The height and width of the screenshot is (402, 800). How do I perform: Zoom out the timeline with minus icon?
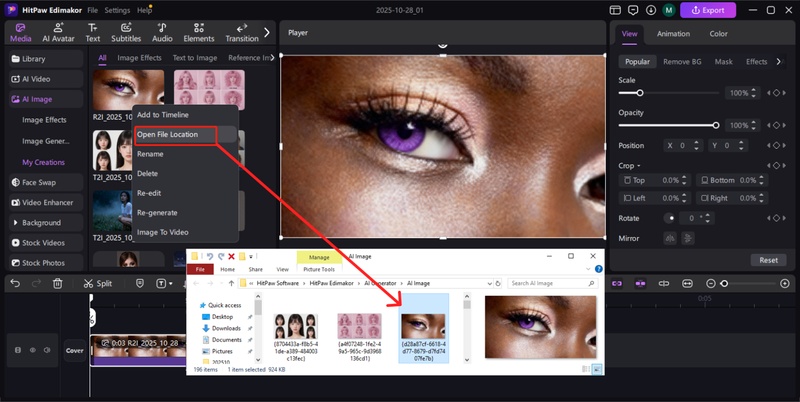click(711, 283)
